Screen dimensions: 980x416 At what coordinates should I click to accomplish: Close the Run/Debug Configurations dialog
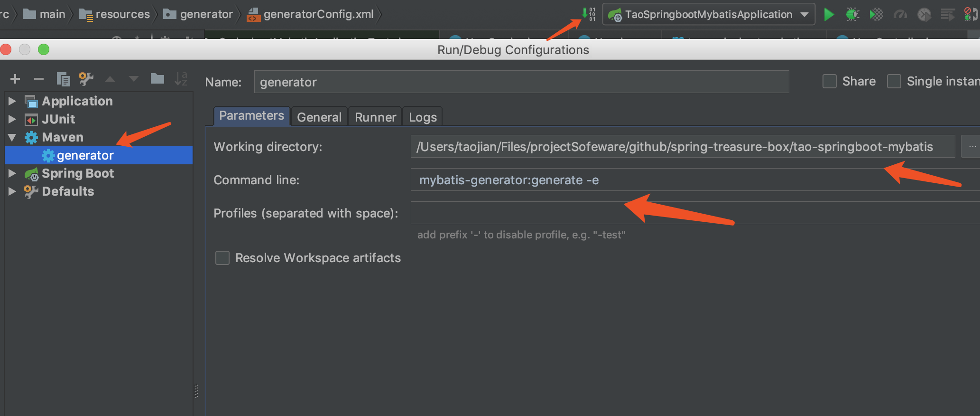(6, 49)
